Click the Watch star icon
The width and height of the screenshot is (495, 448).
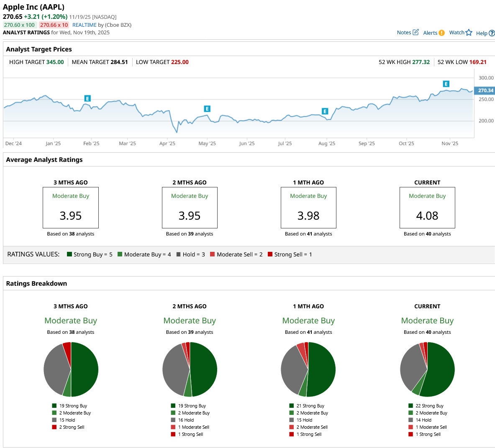pos(469,33)
